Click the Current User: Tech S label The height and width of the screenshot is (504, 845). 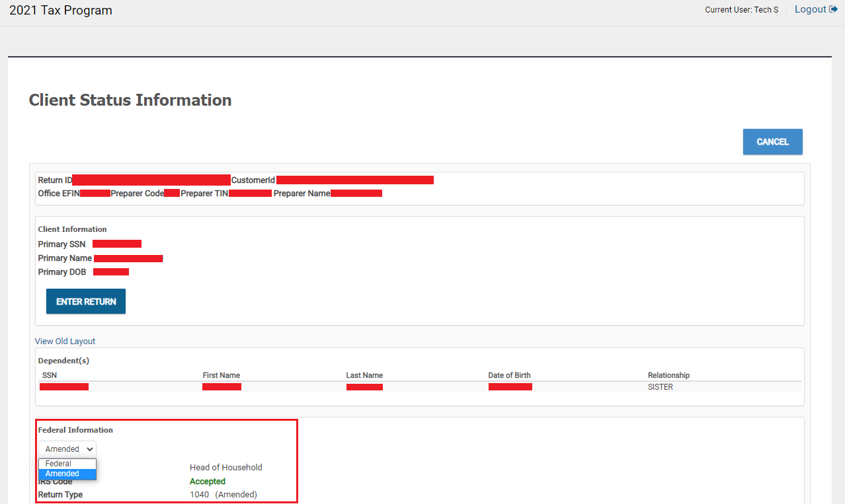point(741,10)
